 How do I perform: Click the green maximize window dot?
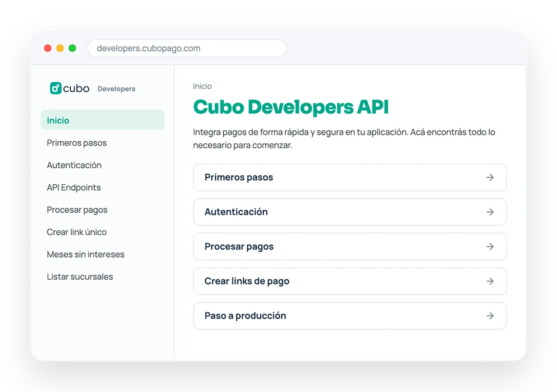tap(72, 48)
